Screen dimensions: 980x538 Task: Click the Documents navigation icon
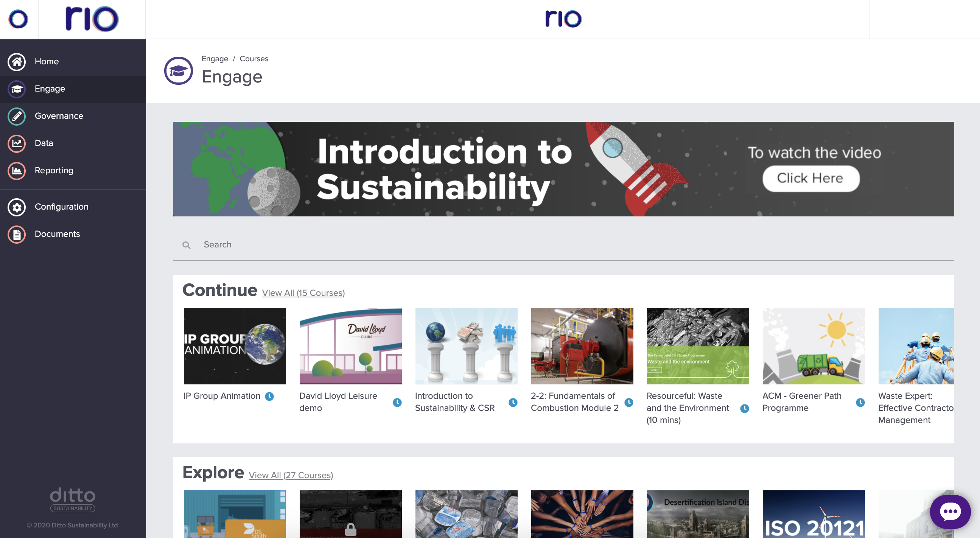coord(16,234)
